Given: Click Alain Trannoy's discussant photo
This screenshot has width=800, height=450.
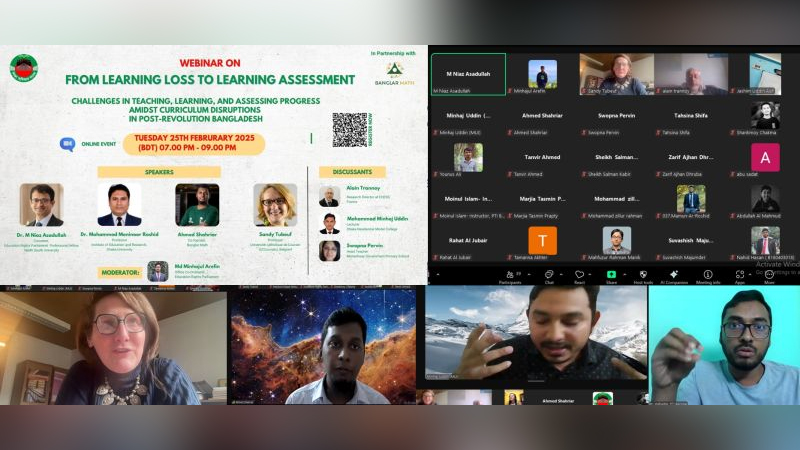Looking at the screenshot, I should (330, 196).
